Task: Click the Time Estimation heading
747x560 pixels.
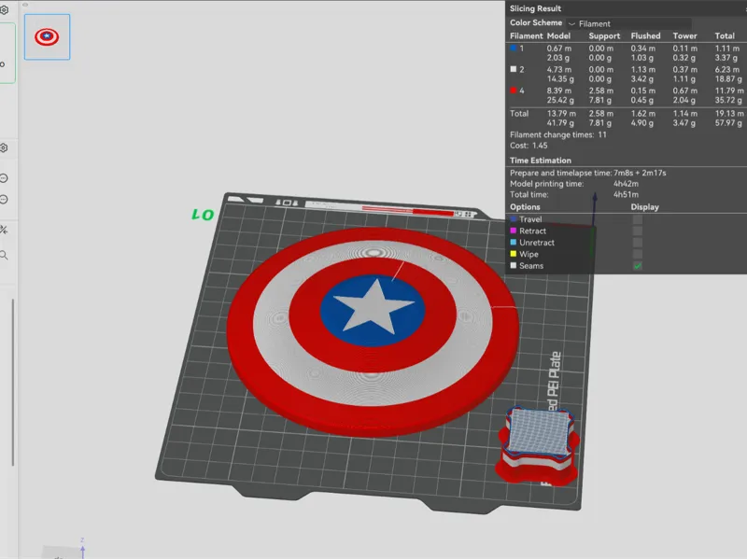Action: tap(541, 161)
